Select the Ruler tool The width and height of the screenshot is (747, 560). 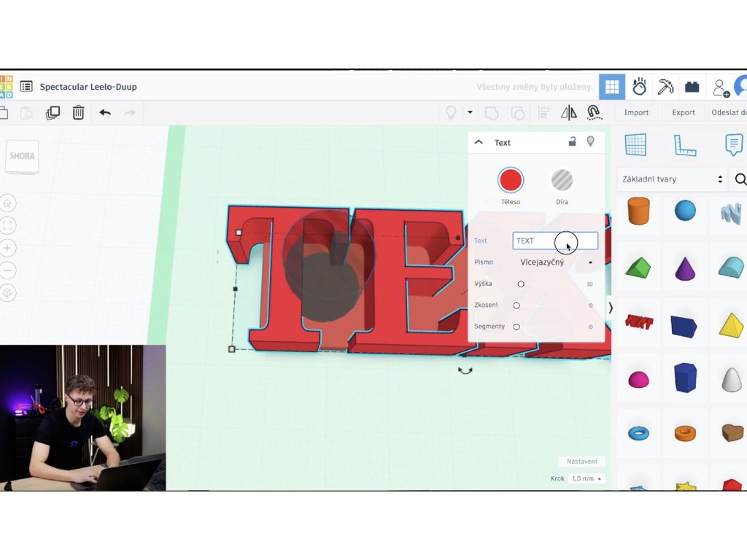[x=685, y=145]
